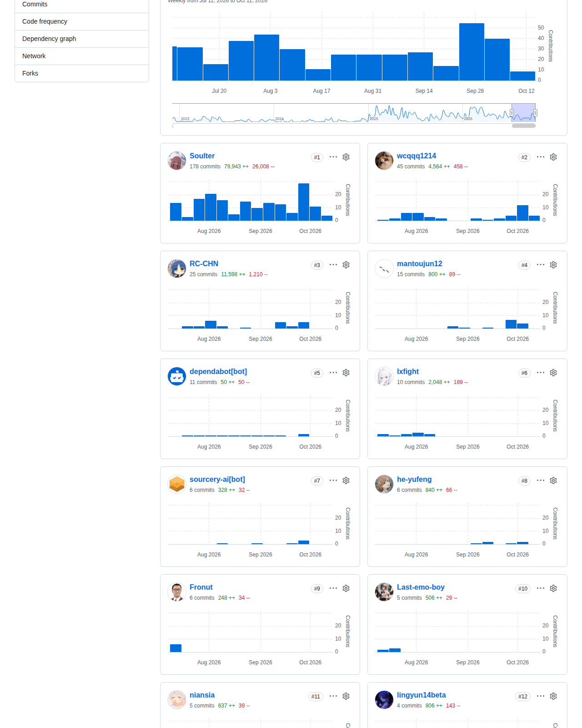Click the #12 rank badge on lingyun14beta card
This screenshot has height=728, width=582.
coord(523,697)
